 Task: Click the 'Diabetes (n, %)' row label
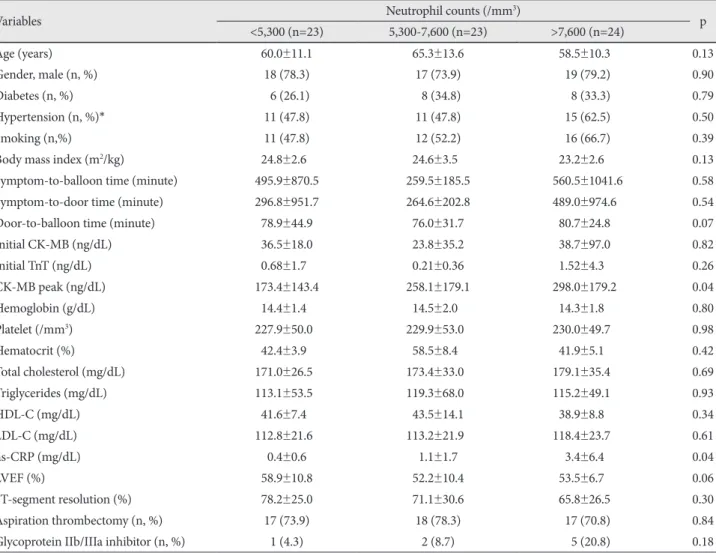[x=36, y=96]
